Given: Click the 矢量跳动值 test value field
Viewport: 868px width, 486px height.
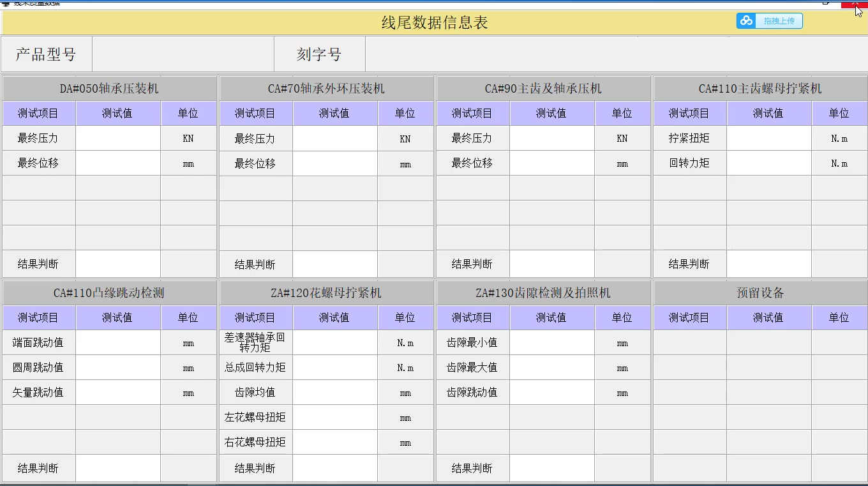Looking at the screenshot, I should [118, 392].
